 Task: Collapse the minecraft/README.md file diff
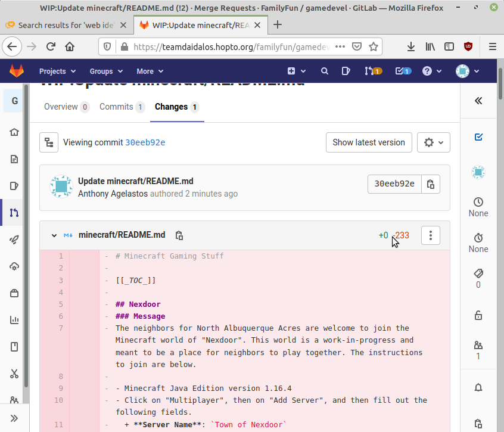coord(54,235)
